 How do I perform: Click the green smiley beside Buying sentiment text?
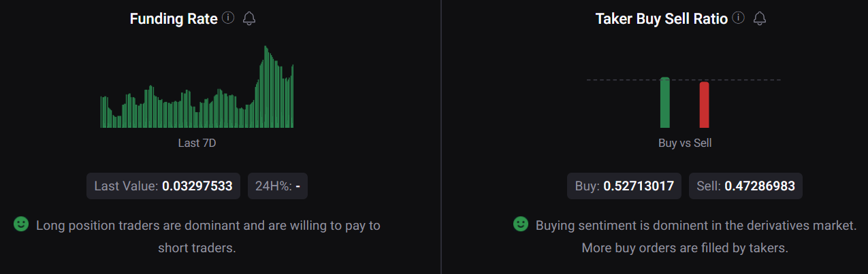click(x=521, y=224)
